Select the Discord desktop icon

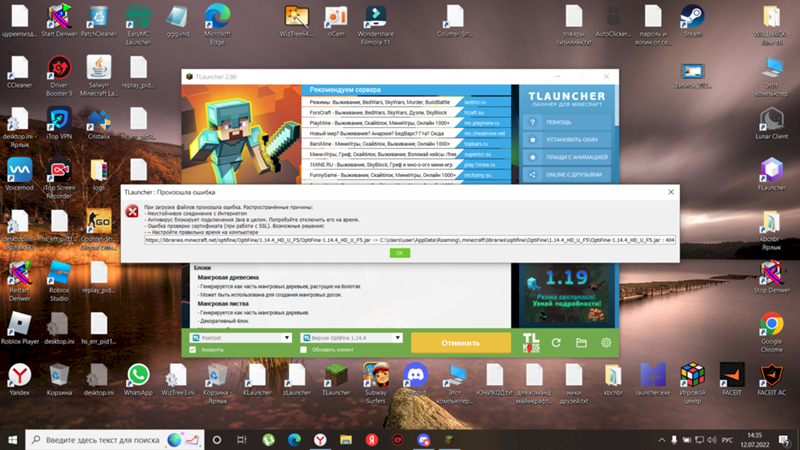415,379
